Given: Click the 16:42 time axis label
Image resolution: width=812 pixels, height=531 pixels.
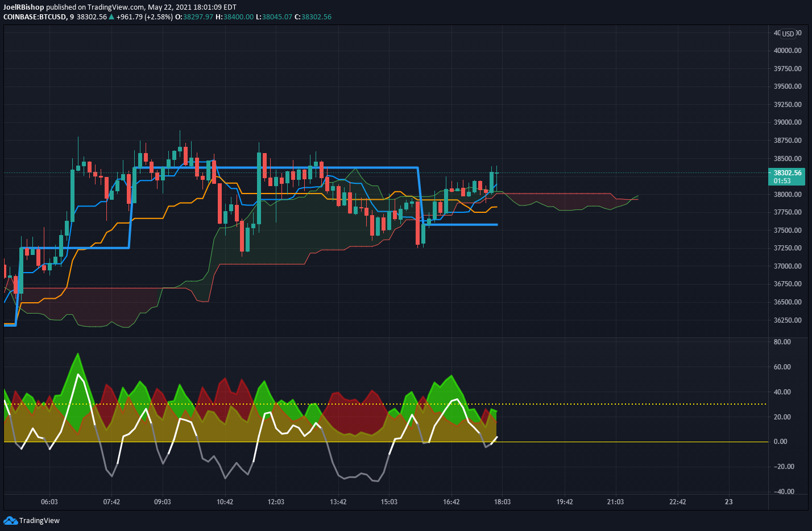Looking at the screenshot, I should (x=451, y=502).
